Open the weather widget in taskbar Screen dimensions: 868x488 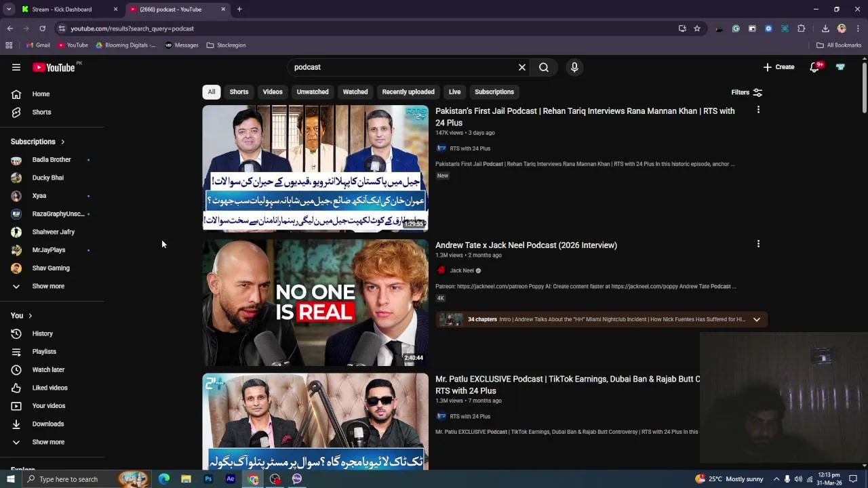pos(729,479)
